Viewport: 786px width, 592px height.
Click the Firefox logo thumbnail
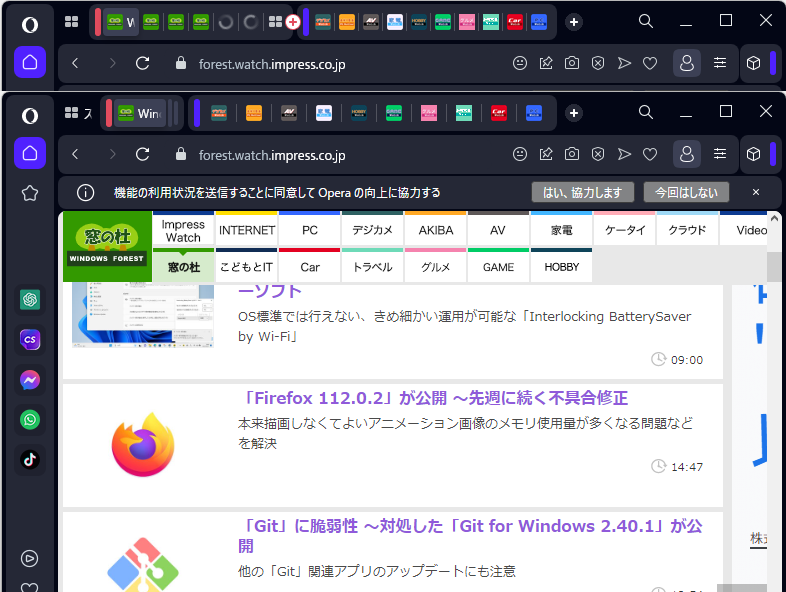143,445
